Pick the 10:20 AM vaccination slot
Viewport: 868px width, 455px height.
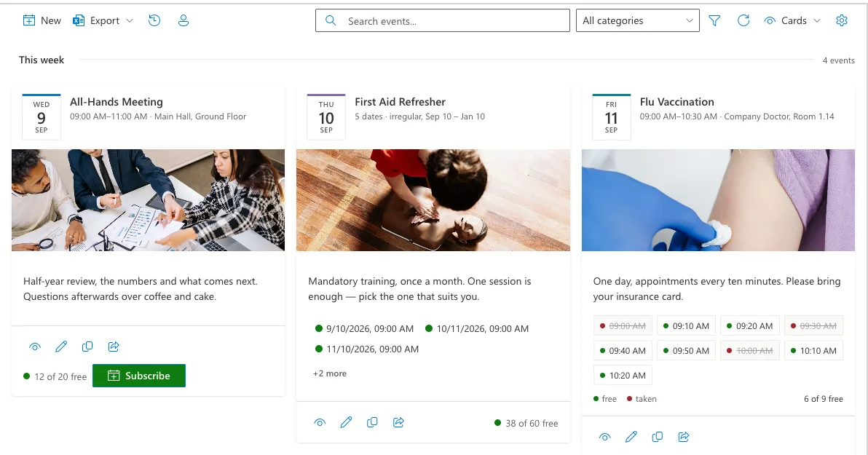click(623, 376)
